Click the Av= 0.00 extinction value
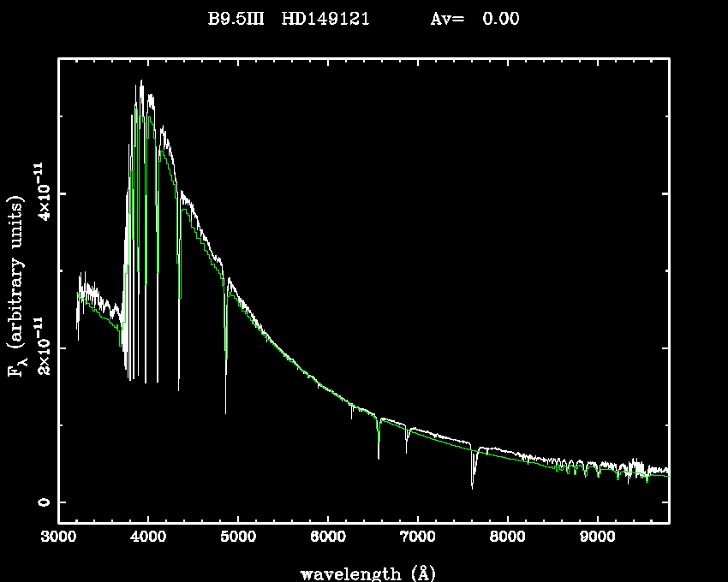728x582 pixels. pyautogui.click(x=474, y=19)
